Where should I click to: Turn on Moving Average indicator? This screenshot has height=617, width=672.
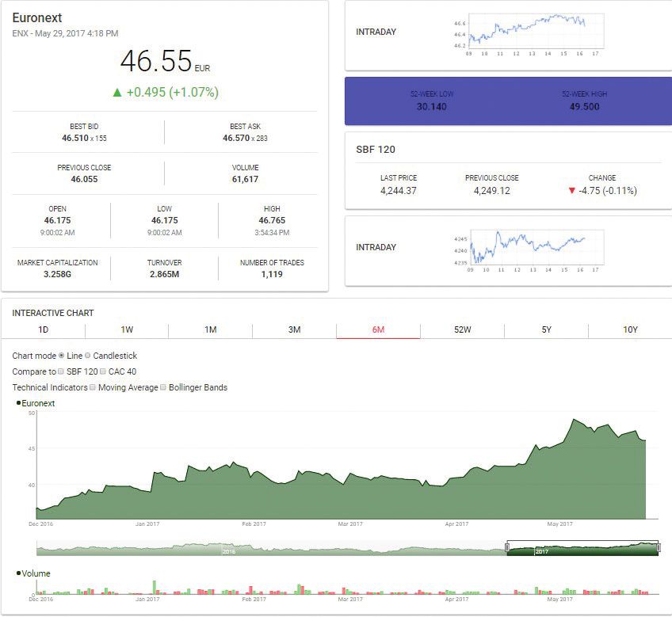coord(94,388)
